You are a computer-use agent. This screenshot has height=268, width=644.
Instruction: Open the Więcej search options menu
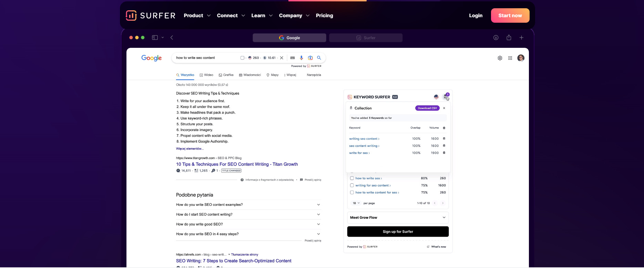point(290,75)
